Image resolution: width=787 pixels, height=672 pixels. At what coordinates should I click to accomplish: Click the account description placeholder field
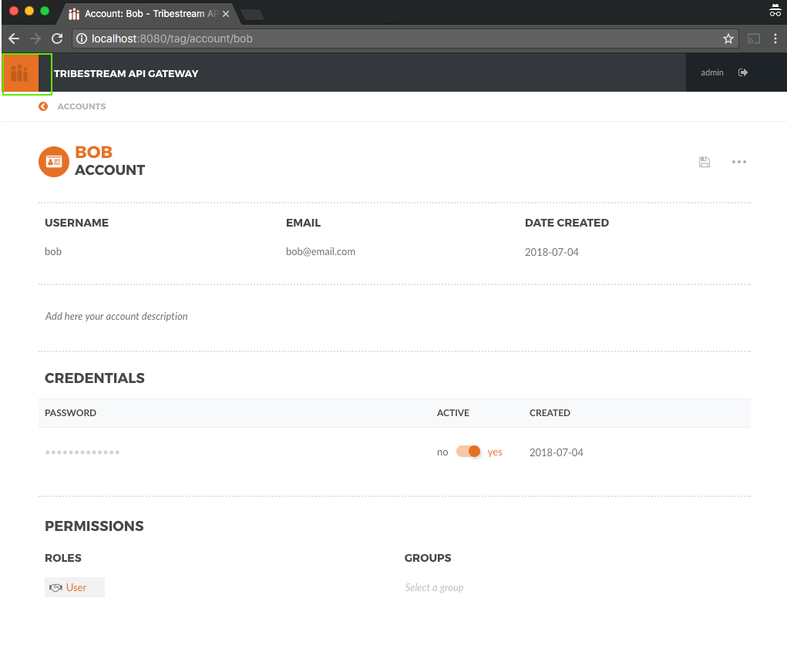tap(116, 316)
